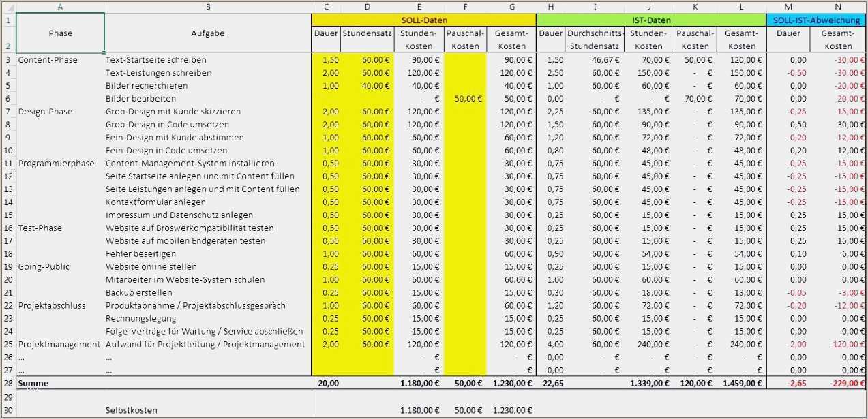Select the Backup erstellen task cell
The image size is (868, 419).
tap(139, 292)
